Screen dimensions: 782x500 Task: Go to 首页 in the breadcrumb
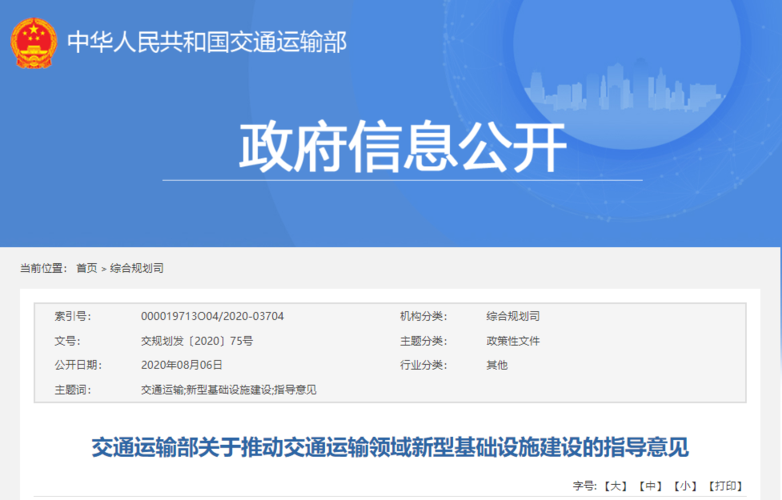[87, 268]
